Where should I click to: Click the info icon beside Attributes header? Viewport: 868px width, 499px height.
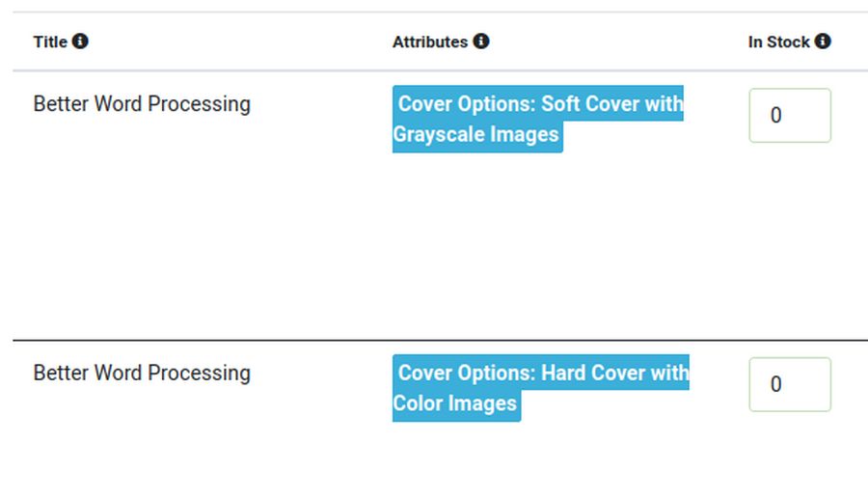tap(480, 41)
